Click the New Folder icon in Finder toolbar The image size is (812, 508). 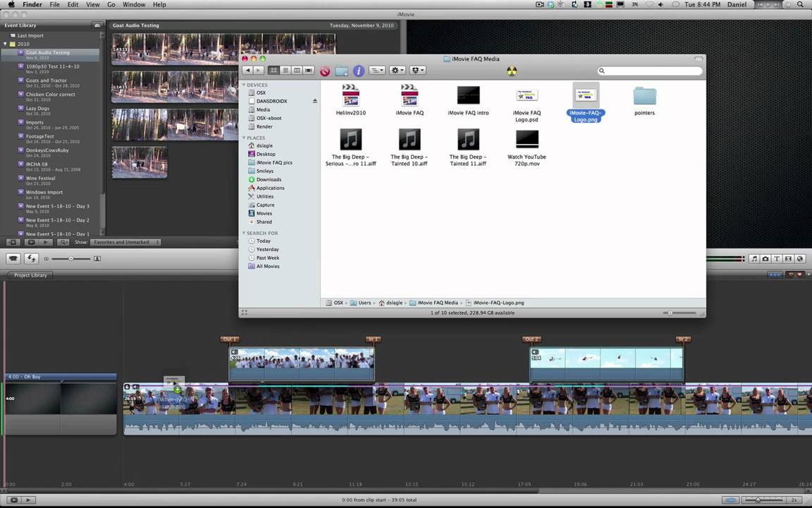[341, 71]
